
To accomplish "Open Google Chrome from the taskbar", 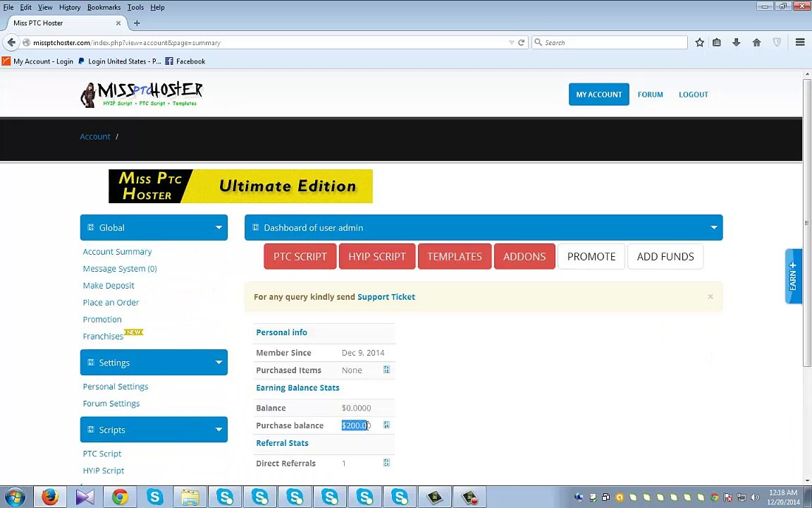I will [x=120, y=497].
